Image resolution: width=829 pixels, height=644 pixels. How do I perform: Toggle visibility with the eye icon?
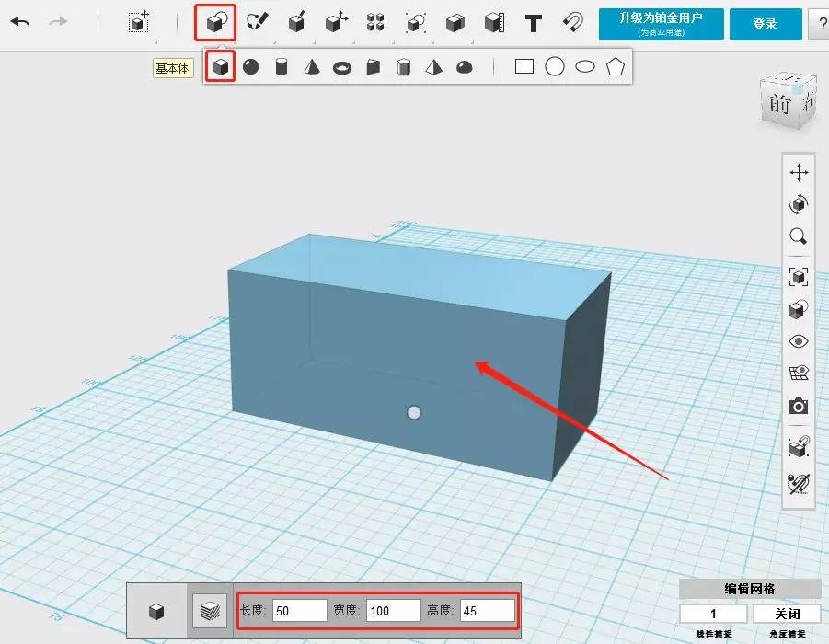click(799, 341)
